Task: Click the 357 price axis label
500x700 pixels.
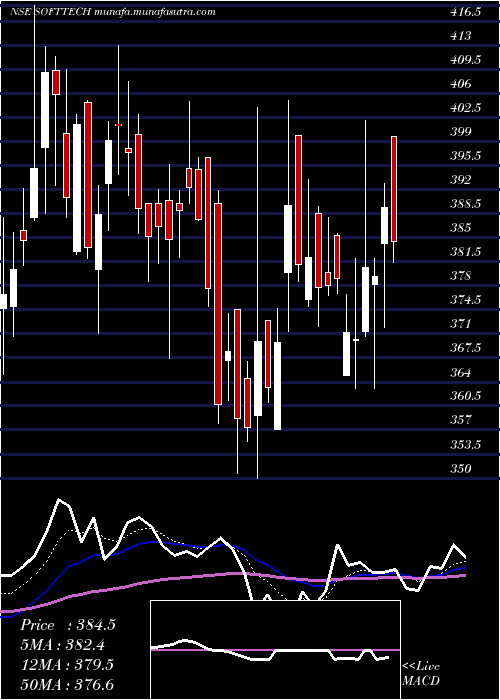Action: (x=460, y=421)
